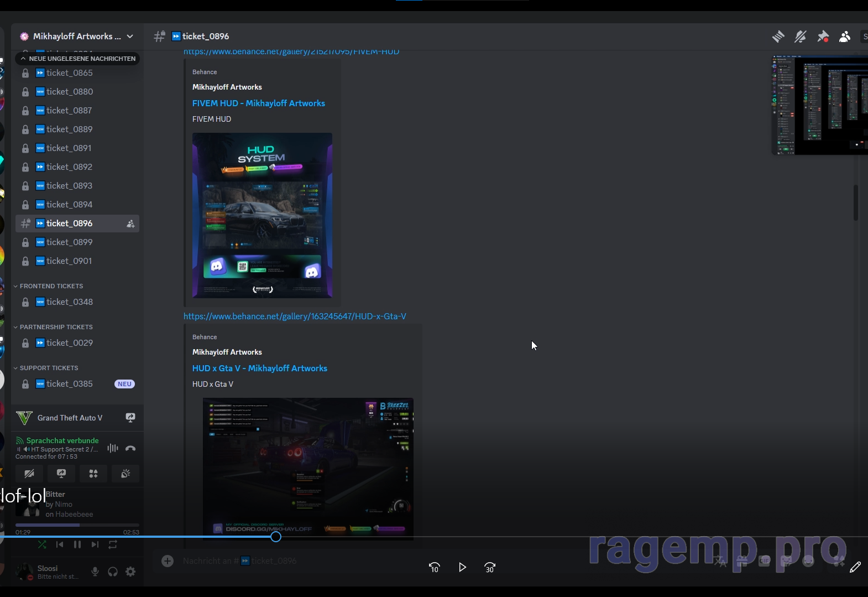Skip video forward 30 seconds
The image size is (868, 597).
(x=490, y=567)
